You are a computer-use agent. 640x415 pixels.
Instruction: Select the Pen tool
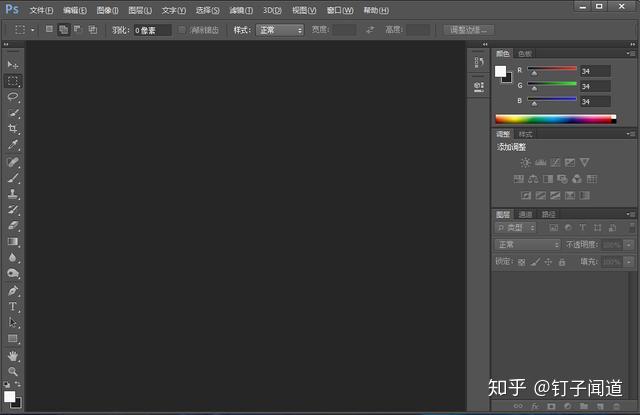click(x=13, y=291)
